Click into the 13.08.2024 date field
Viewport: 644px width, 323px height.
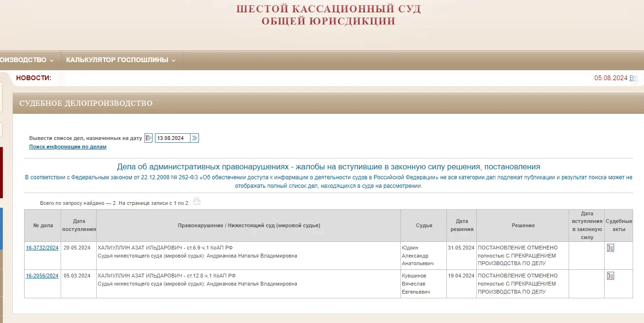pyautogui.click(x=172, y=138)
